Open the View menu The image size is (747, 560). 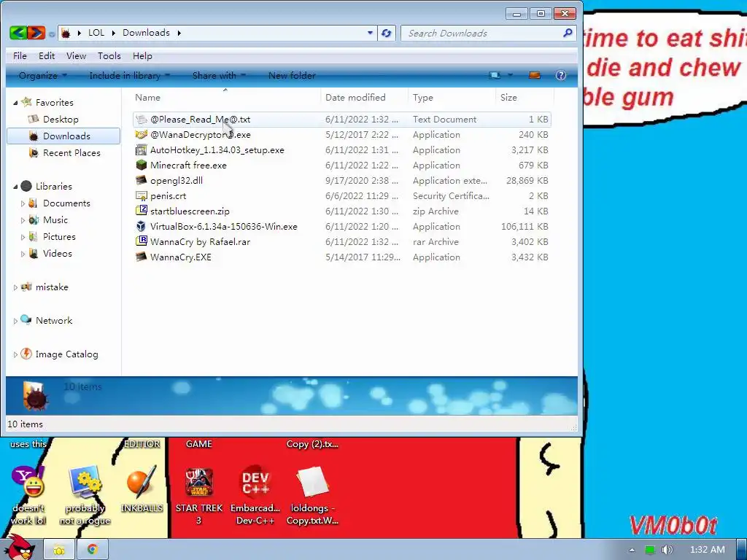(76, 55)
